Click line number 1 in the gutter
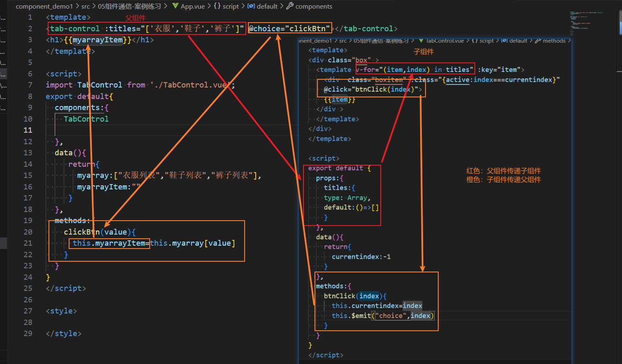Viewport: 622px width, 364px height. pyautogui.click(x=30, y=17)
